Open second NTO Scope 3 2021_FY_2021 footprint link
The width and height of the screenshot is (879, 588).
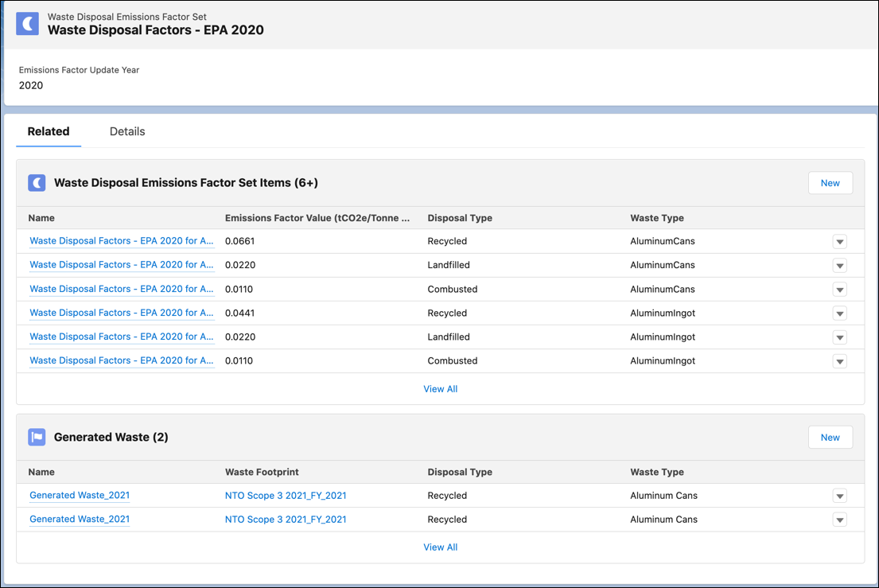pyautogui.click(x=286, y=520)
